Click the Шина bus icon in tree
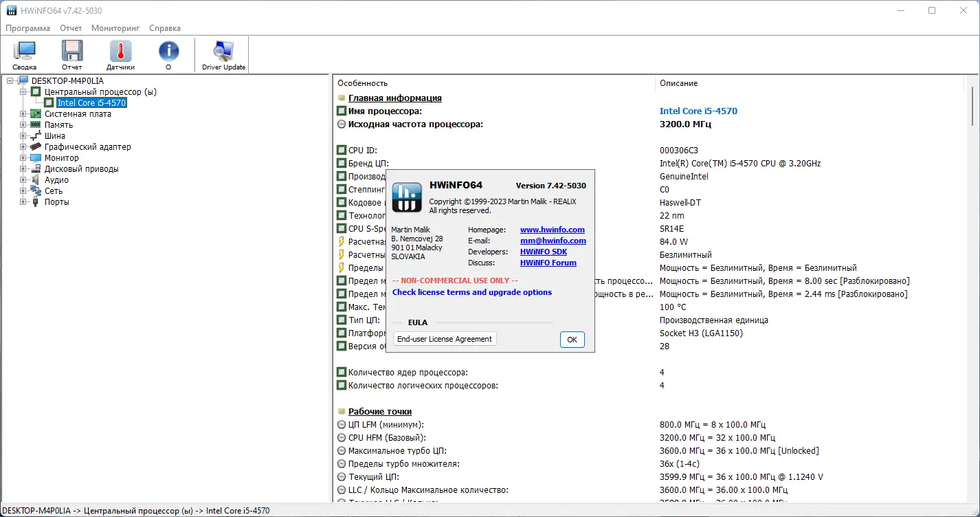The height and width of the screenshot is (517, 980). [36, 136]
